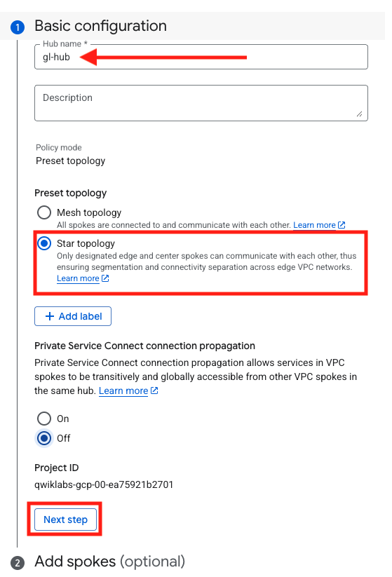Expand the Add spokes (optional) section
392x577 pixels.
(x=109, y=562)
